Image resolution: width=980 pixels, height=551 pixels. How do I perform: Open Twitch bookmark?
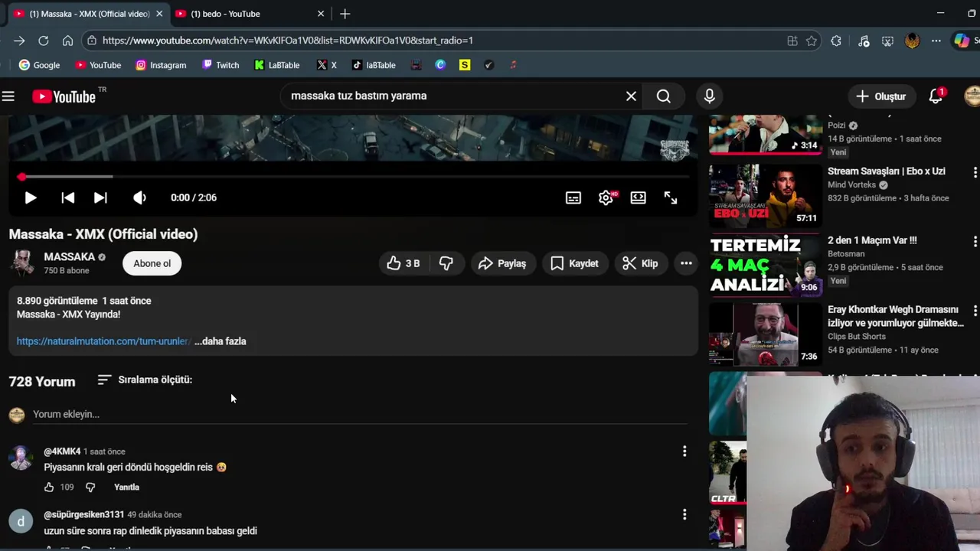(220, 65)
